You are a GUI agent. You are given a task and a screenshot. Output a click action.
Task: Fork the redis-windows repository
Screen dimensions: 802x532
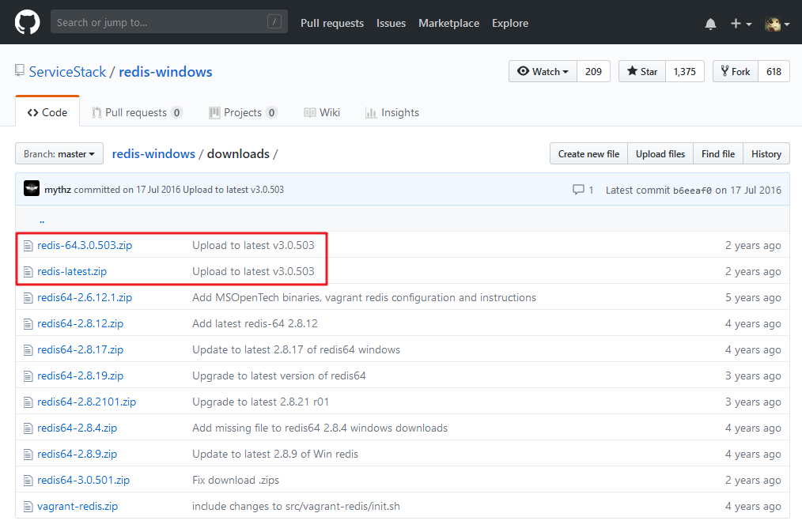coord(735,71)
